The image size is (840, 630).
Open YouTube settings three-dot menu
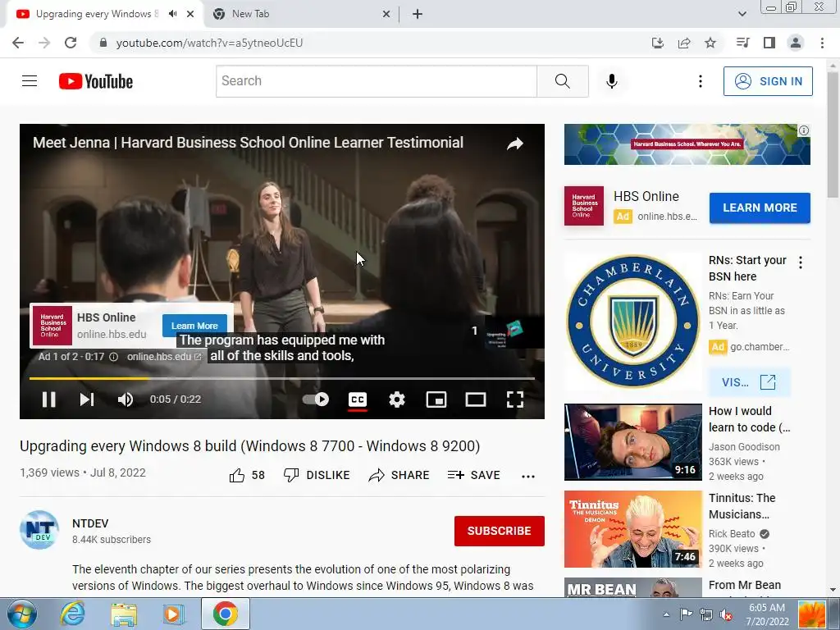click(701, 81)
